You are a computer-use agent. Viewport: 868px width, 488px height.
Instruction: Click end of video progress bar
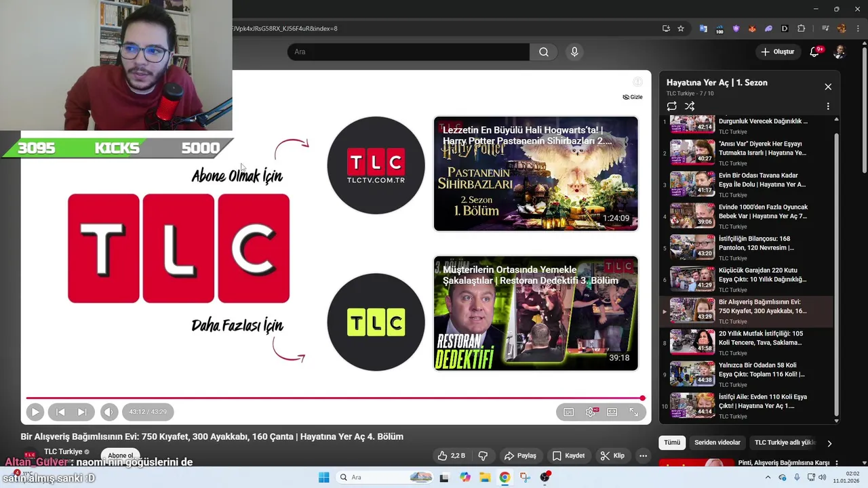(642, 398)
